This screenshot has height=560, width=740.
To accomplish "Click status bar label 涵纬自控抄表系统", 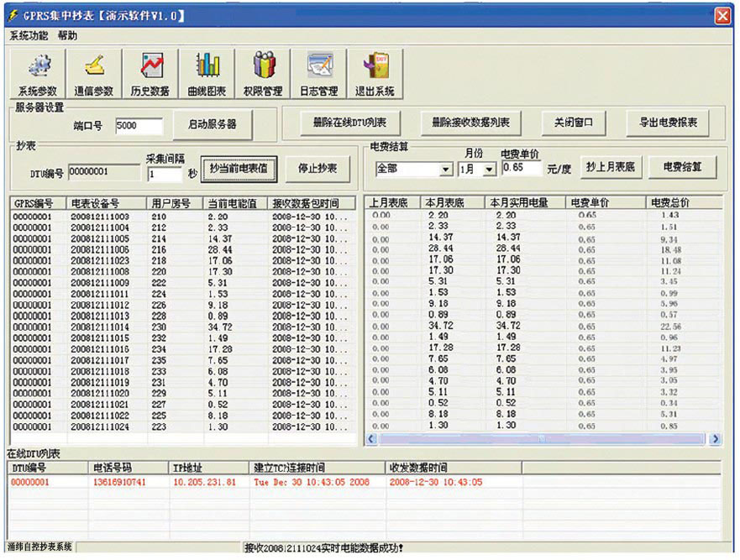I will click(x=39, y=547).
